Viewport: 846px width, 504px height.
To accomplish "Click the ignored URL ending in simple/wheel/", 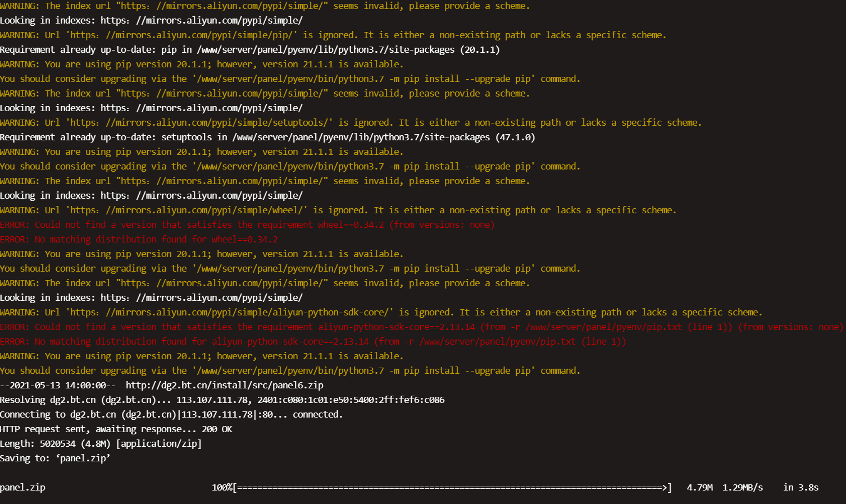I will 187,210.
